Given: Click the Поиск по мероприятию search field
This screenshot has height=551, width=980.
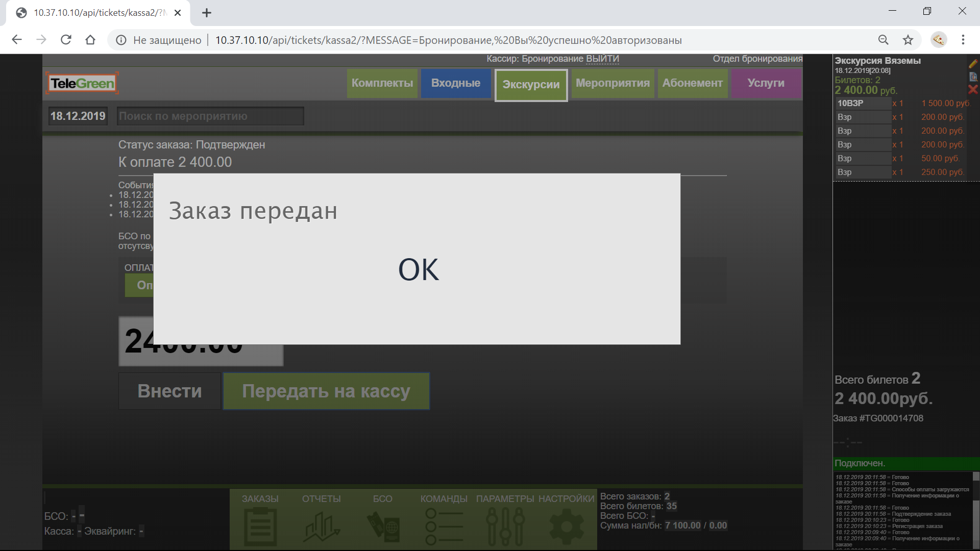Looking at the screenshot, I should [210, 116].
